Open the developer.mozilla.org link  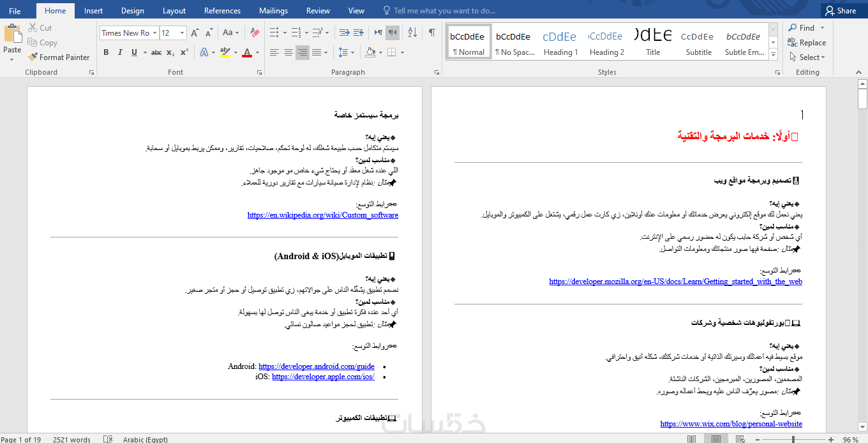675,282
